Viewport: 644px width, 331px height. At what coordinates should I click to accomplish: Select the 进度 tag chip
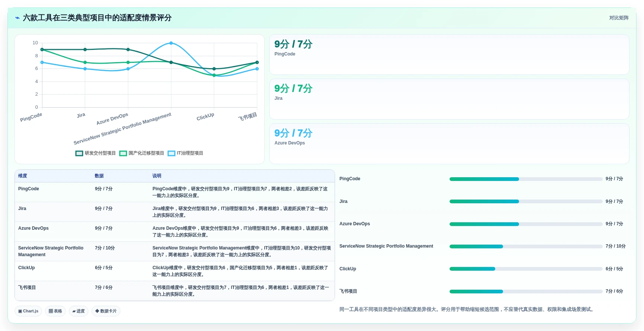tap(78, 311)
